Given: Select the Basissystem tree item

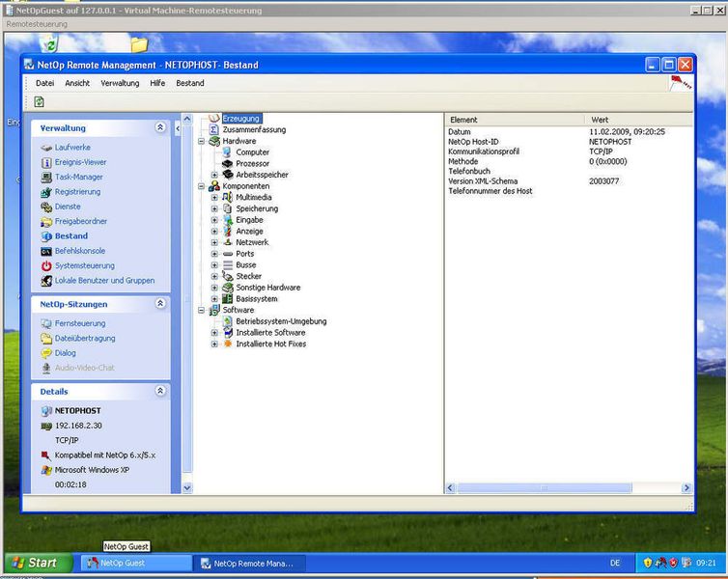Looking at the screenshot, I should [256, 299].
